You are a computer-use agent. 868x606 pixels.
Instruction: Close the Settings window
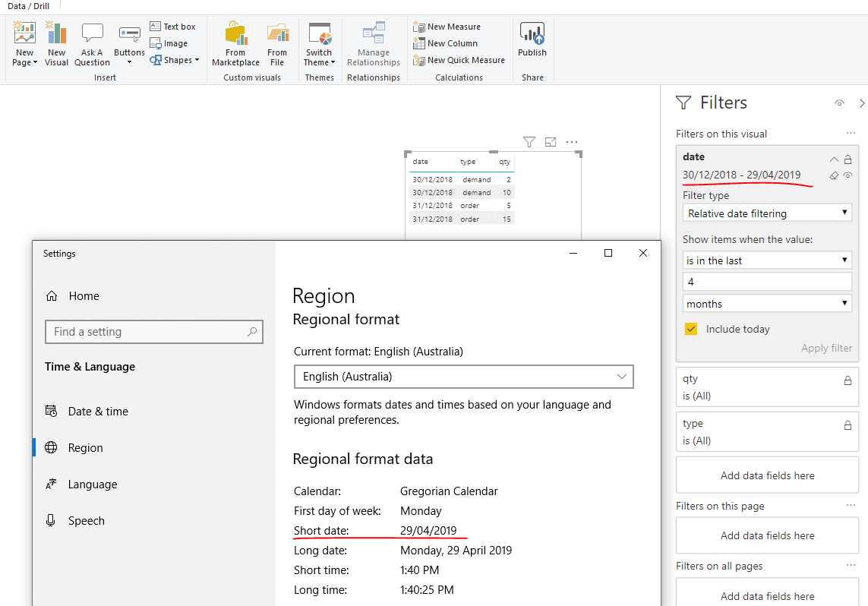click(x=642, y=253)
